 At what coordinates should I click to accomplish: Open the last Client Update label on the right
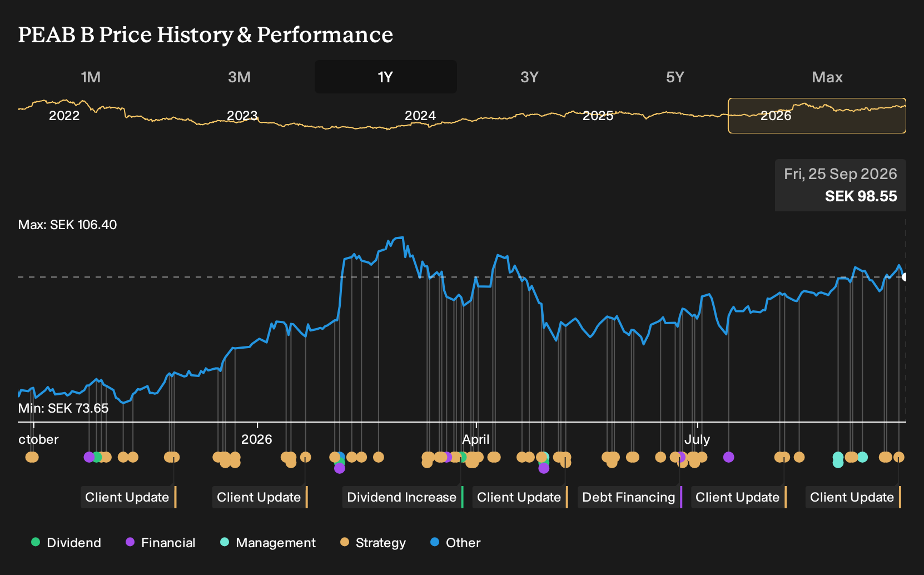coord(853,497)
